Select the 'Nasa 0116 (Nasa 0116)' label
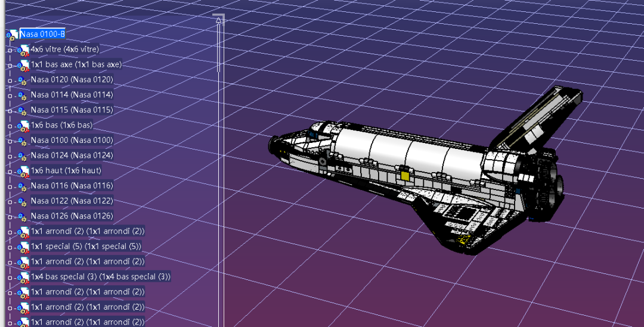Image resolution: width=644 pixels, height=327 pixels. point(72,186)
